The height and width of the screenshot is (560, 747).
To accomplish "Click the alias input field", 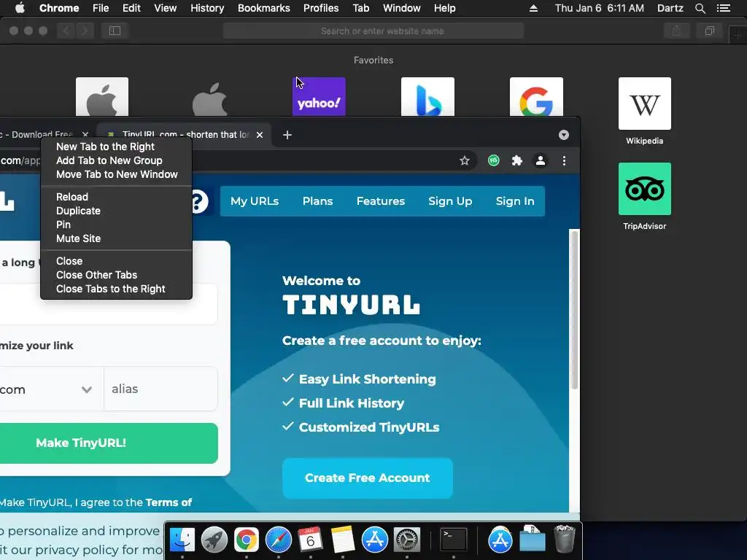I will pyautogui.click(x=160, y=389).
